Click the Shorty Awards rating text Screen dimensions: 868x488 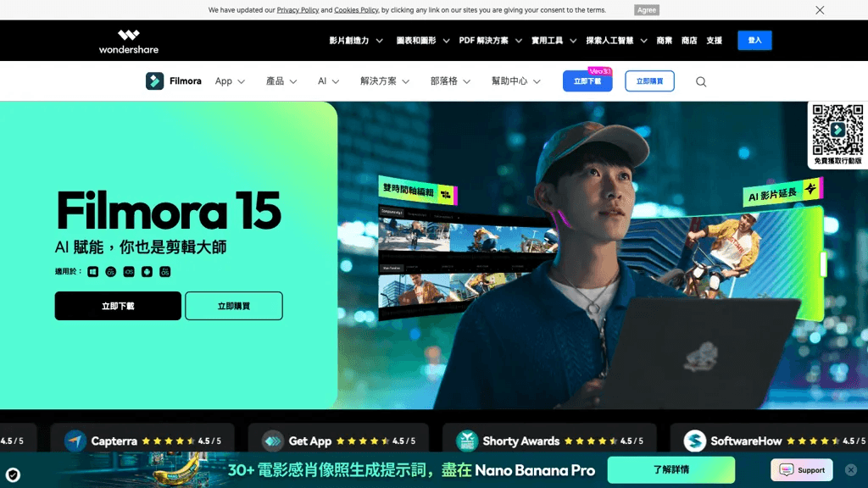[632, 441]
